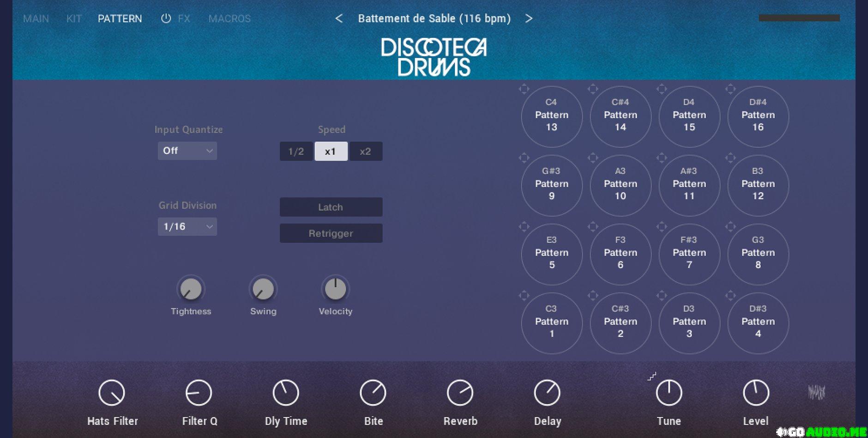The width and height of the screenshot is (868, 438).
Task: Open the FX tab
Action: 184,18
